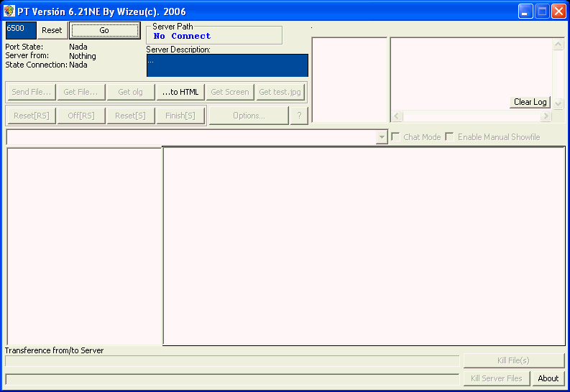Click the Server Description text box
This screenshot has height=392, width=570.
coord(227,65)
